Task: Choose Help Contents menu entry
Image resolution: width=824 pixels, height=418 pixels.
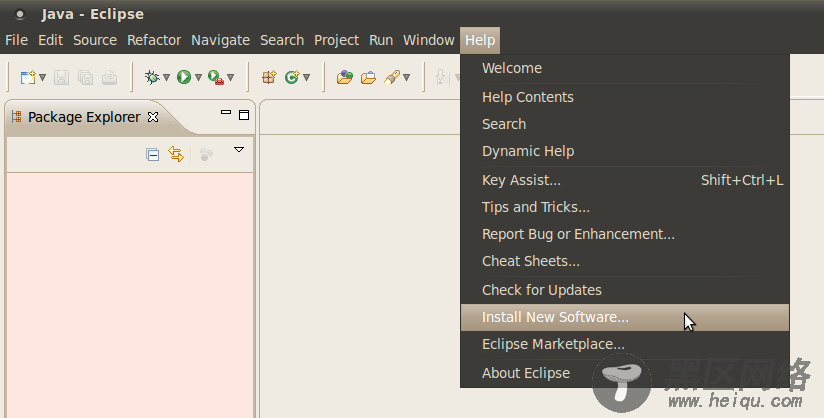Action: (x=625, y=97)
